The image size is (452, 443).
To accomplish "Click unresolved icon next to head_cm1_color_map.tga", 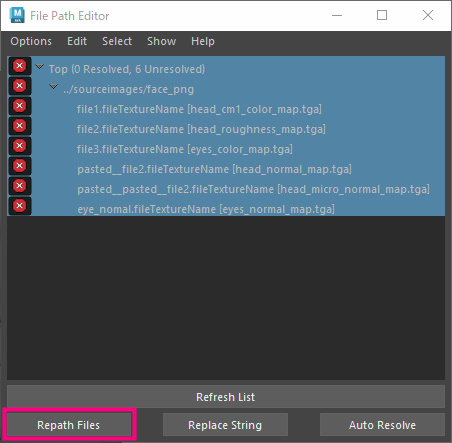I will point(20,106).
